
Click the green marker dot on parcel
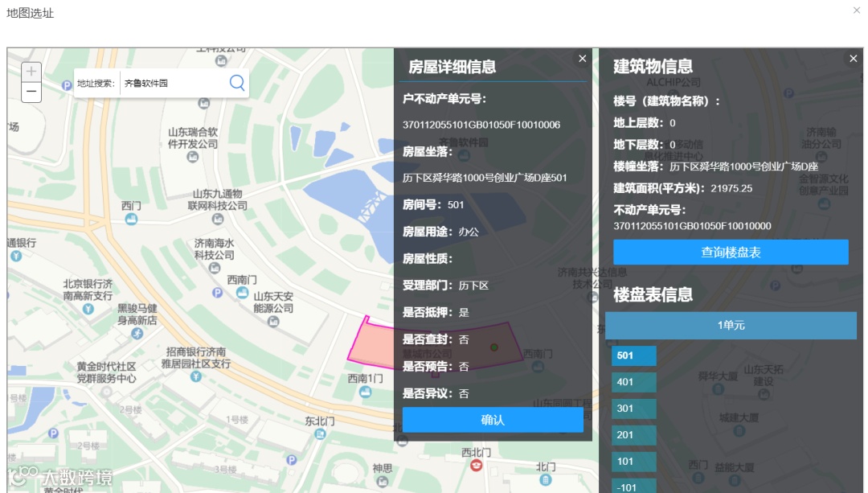[x=493, y=347]
